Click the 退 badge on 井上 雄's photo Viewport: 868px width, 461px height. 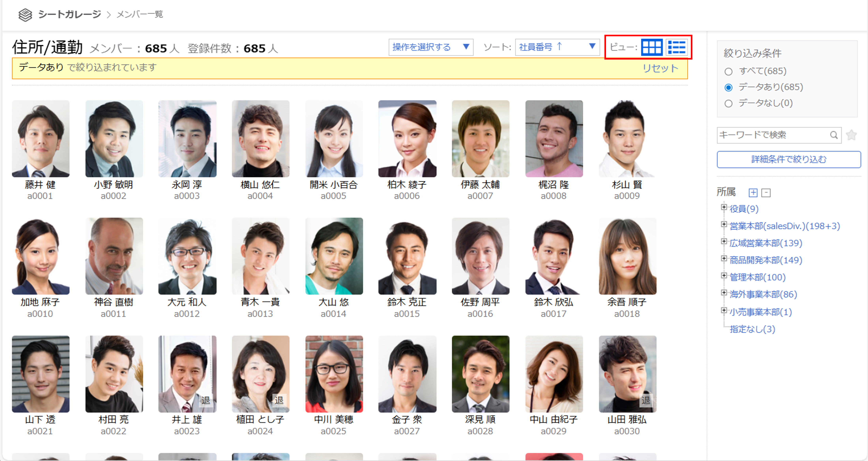(x=206, y=400)
